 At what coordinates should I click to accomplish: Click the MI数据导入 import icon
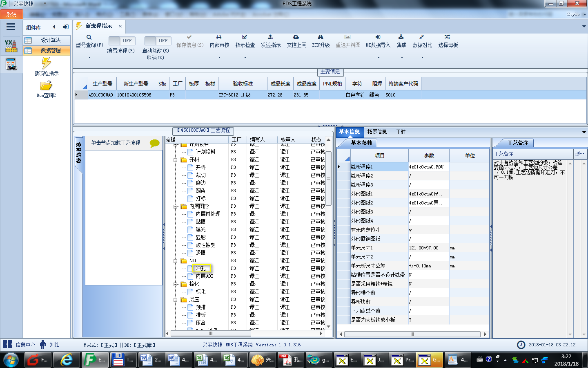click(378, 37)
